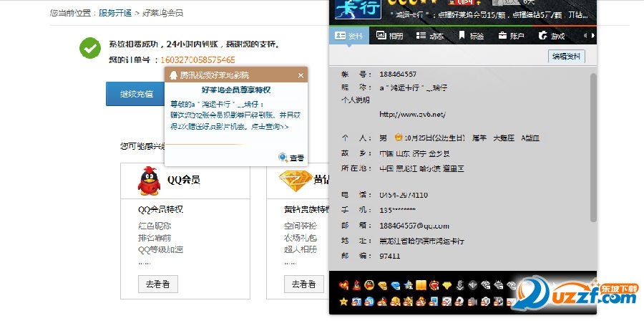The image size is (644, 321).
Task: Click the gold star icon in bottom row
Action: 343,302
